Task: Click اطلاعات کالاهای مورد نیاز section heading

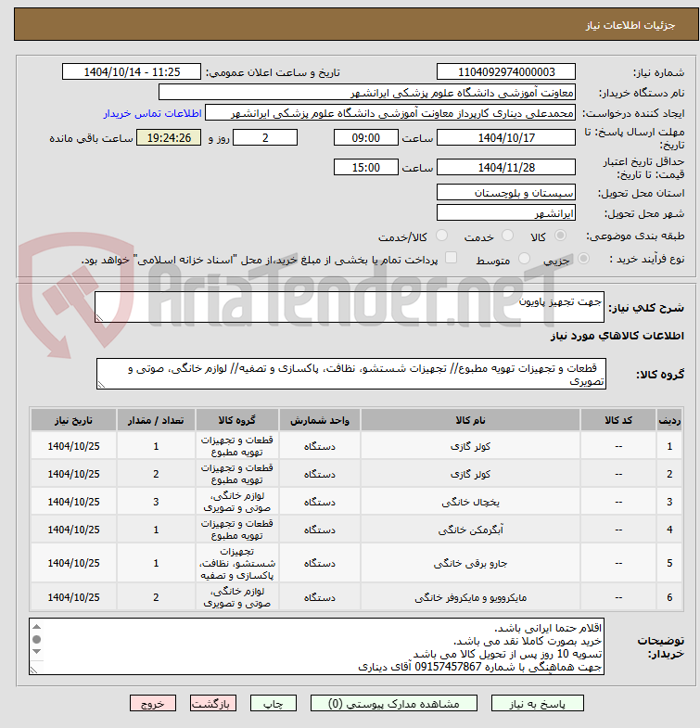Action: pos(617,336)
